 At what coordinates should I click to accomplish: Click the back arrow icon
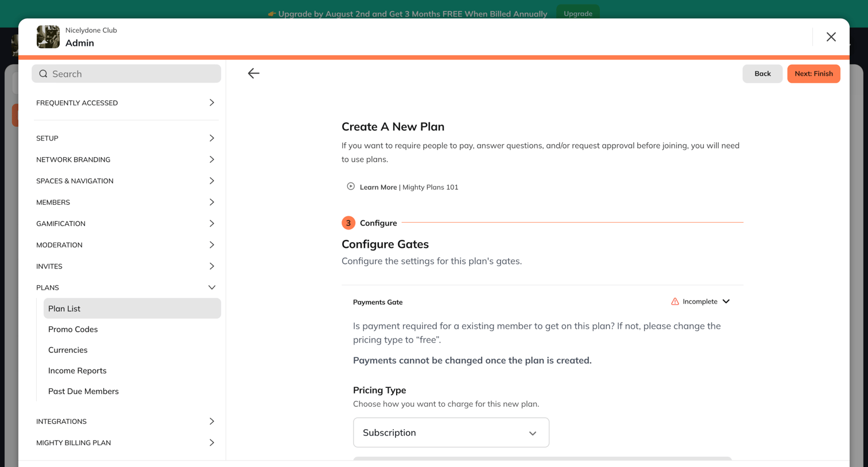pos(254,73)
